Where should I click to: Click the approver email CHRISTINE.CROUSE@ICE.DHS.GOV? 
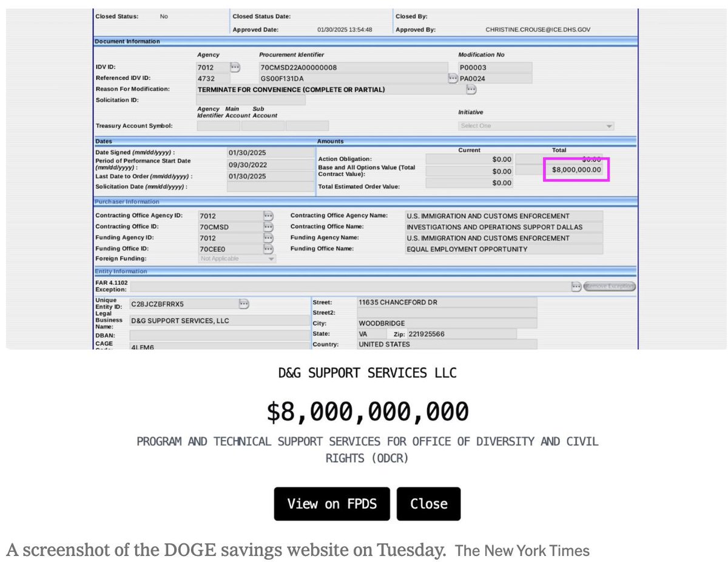point(538,29)
